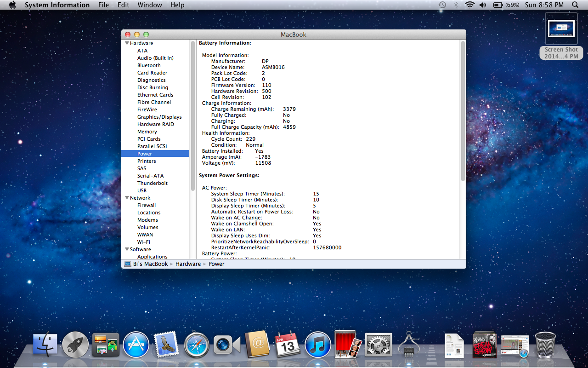This screenshot has height=368, width=588.
Task: Collapse the Network section triangle
Action: (x=127, y=198)
